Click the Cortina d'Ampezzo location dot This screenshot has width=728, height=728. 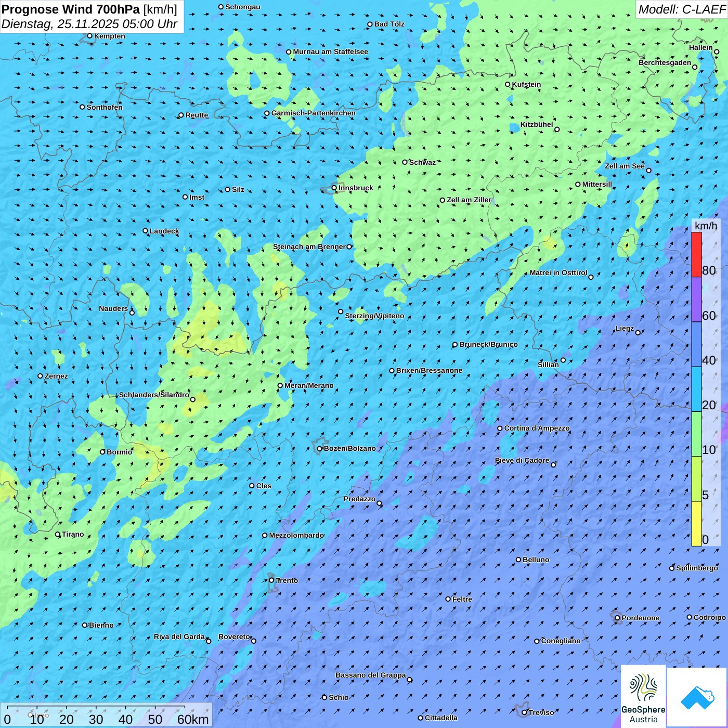(x=500, y=428)
